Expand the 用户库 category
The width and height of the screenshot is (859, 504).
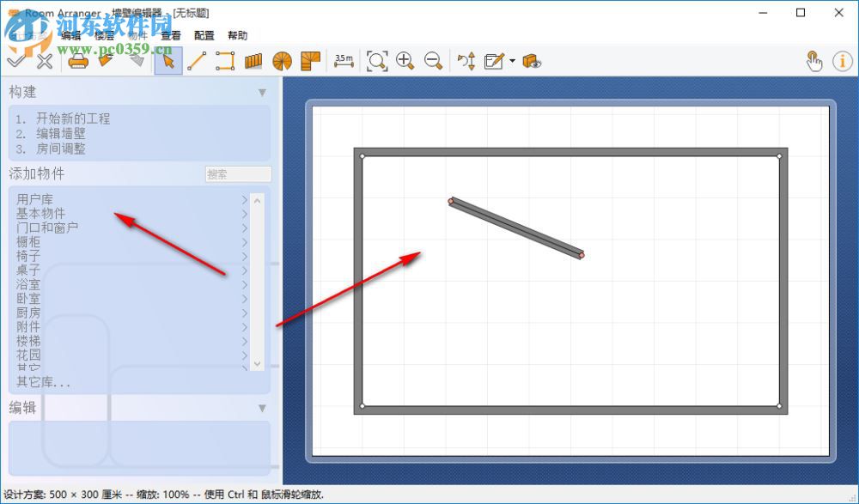131,199
